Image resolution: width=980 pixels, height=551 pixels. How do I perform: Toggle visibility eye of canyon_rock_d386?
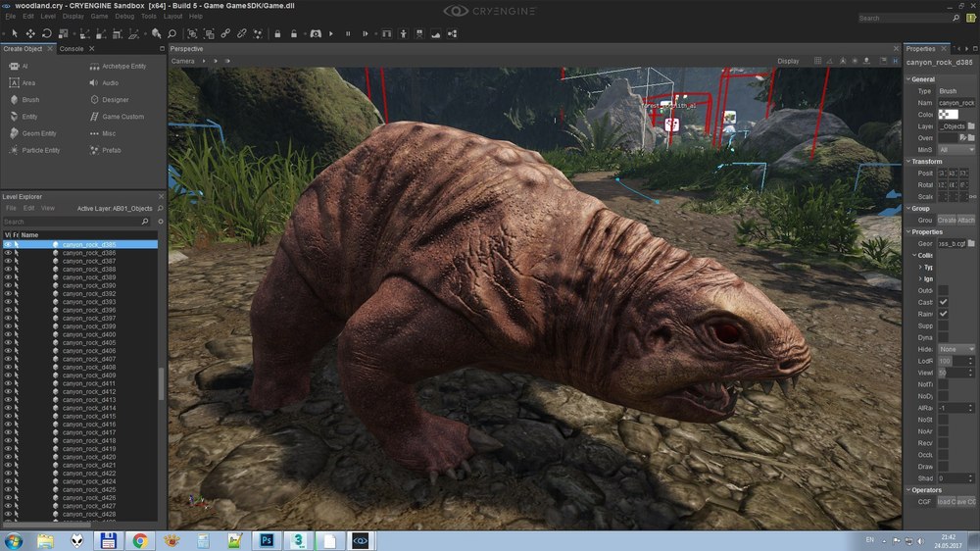coord(8,253)
